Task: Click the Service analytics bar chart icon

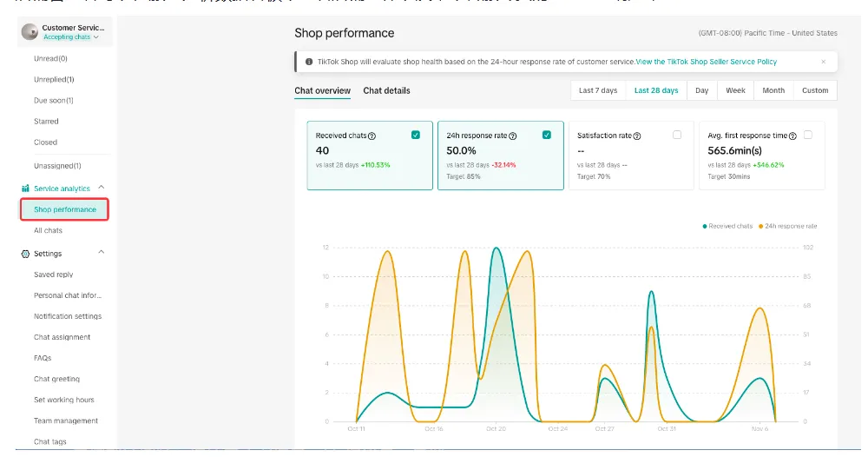Action: click(25, 189)
